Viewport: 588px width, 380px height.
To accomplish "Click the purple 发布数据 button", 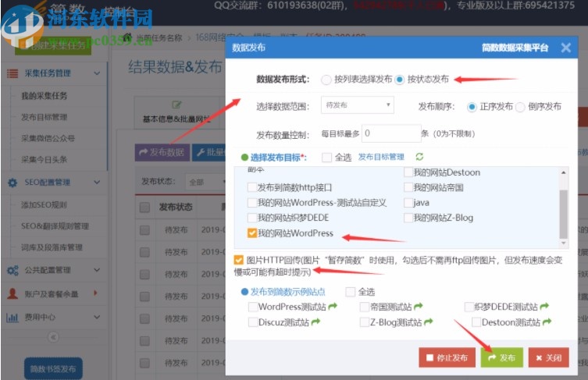I will pos(162,152).
